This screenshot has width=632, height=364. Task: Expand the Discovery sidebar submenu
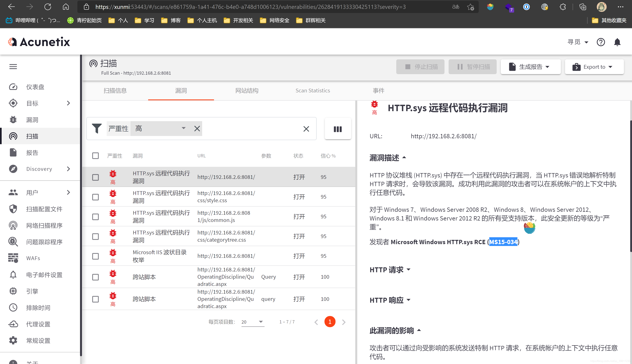click(68, 169)
